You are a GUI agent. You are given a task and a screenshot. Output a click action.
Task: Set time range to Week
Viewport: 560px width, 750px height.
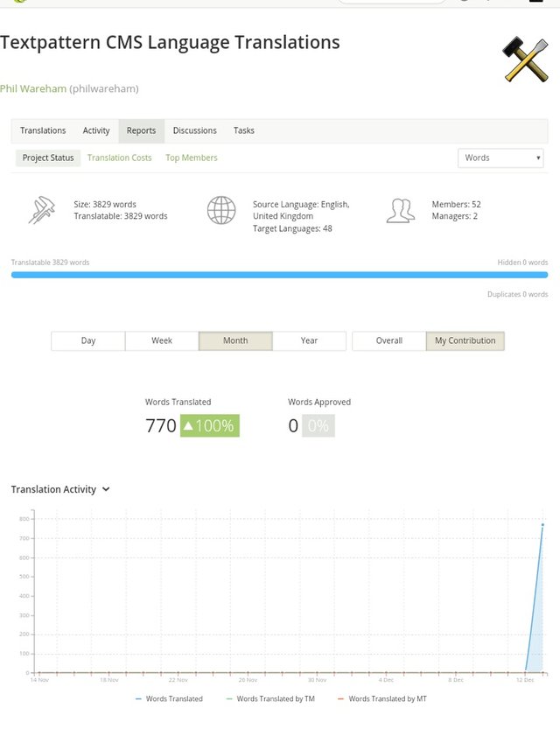click(162, 340)
